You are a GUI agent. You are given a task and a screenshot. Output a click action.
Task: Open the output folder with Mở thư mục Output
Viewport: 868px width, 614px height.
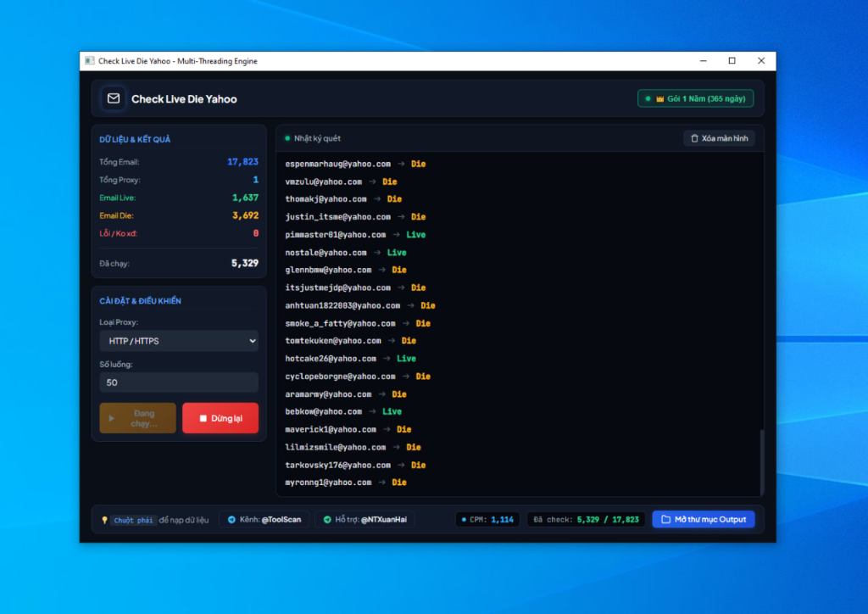(x=703, y=519)
